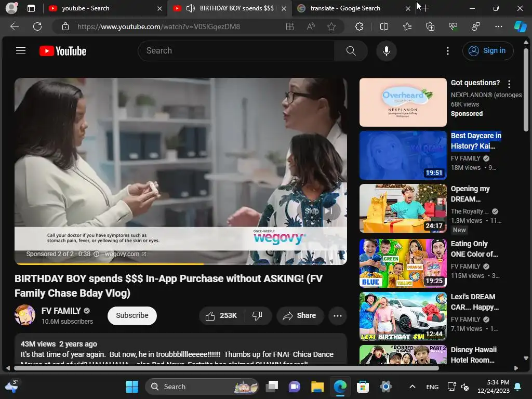This screenshot has height=399, width=532.
Task: Open more actions ellipsis under video
Action: tap(338, 316)
